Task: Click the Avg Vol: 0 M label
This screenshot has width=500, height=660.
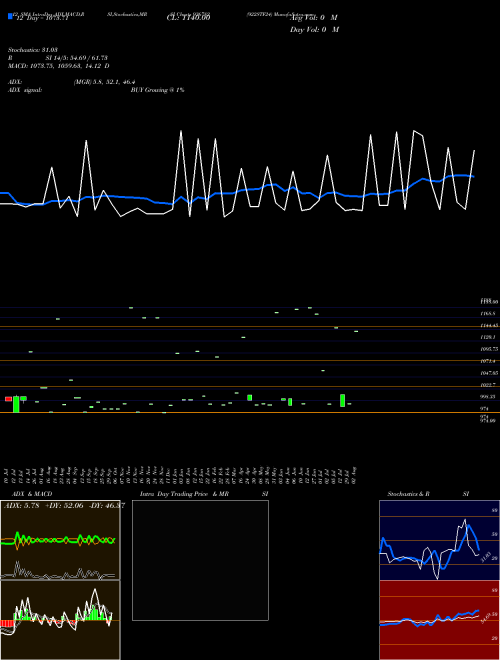Action: [x=314, y=18]
